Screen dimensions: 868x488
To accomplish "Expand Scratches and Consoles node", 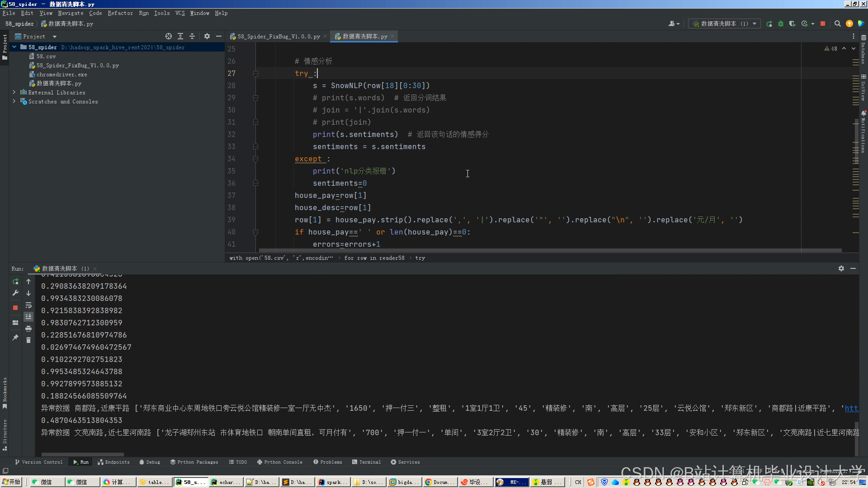I will click(x=14, y=101).
